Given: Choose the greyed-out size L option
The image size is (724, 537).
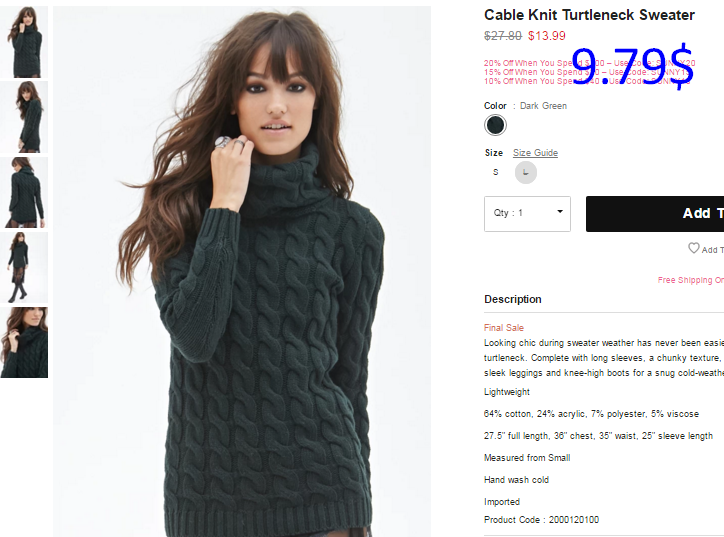Looking at the screenshot, I should point(525,172).
